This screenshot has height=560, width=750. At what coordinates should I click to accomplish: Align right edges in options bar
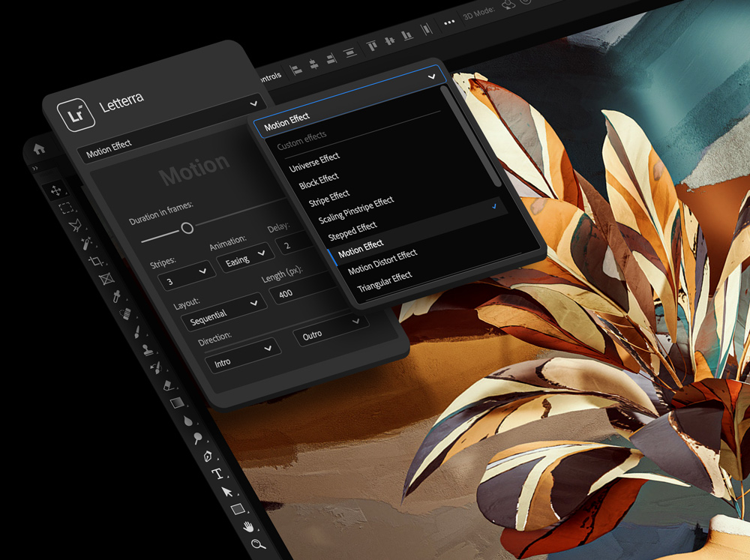(331, 58)
